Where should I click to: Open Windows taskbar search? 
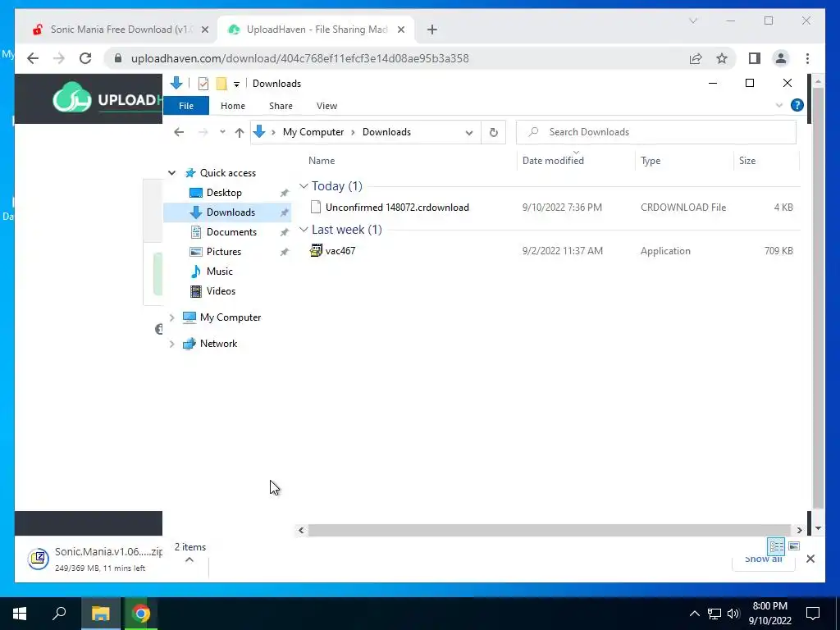tap(59, 614)
